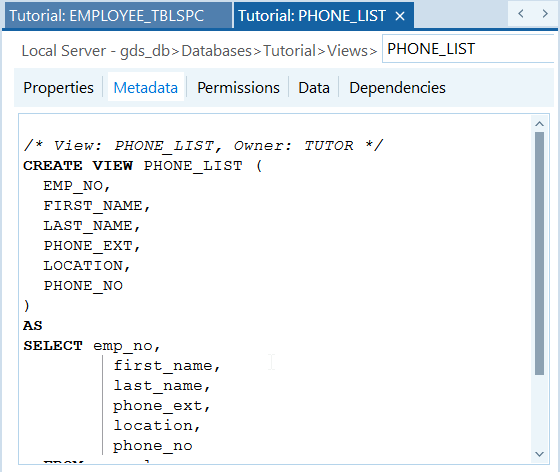This screenshot has width=560, height=472.
Task: Click the CREATE VIEW PHONE_LIST line
Action: coord(142,166)
